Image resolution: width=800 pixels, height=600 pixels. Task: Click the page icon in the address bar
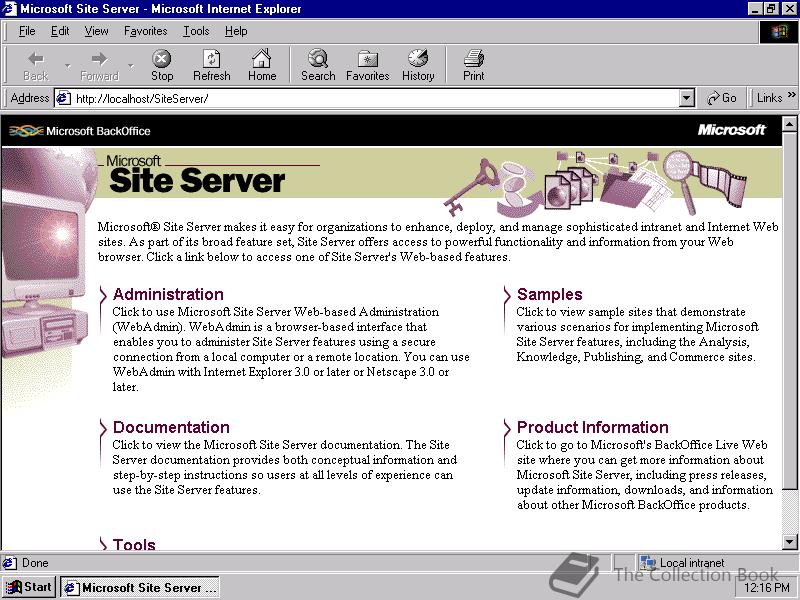click(63, 98)
